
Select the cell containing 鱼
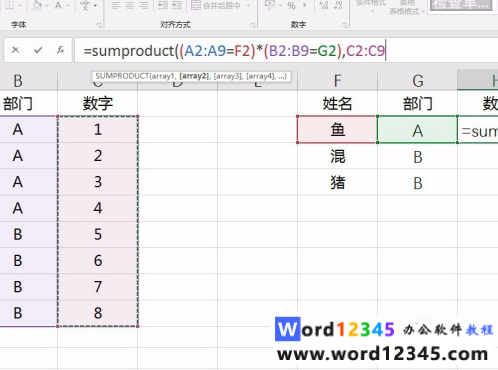[x=337, y=129]
